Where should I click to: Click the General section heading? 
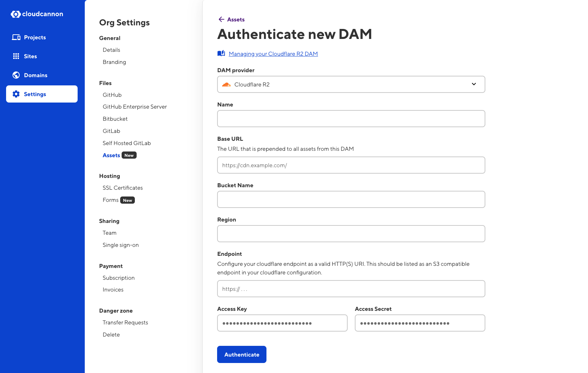pos(109,38)
